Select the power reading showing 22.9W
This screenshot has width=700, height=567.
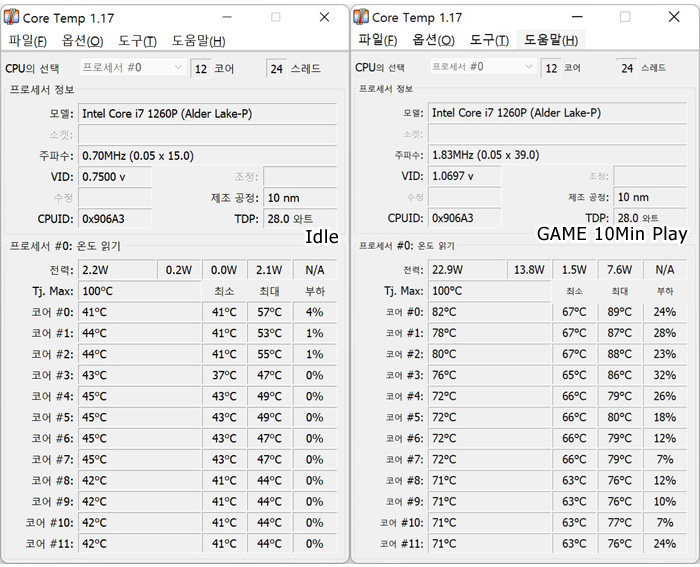465,270
